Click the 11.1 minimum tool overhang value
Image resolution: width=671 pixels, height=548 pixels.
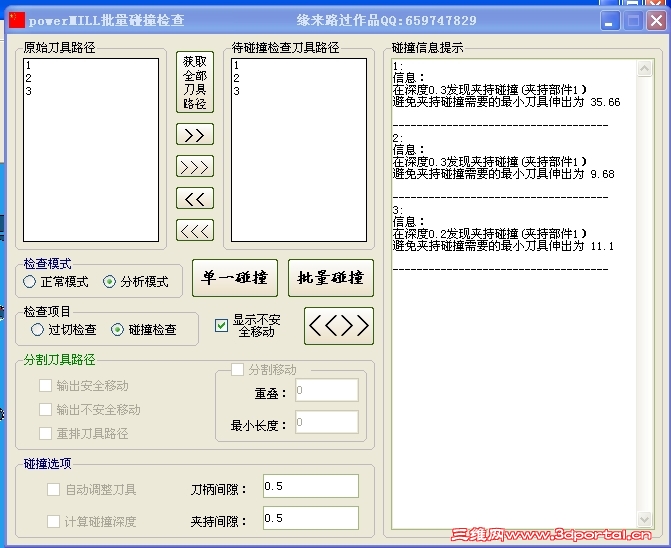tap(602, 246)
